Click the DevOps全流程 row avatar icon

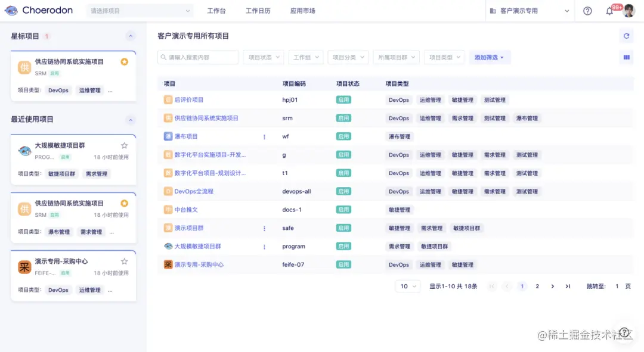tap(168, 191)
